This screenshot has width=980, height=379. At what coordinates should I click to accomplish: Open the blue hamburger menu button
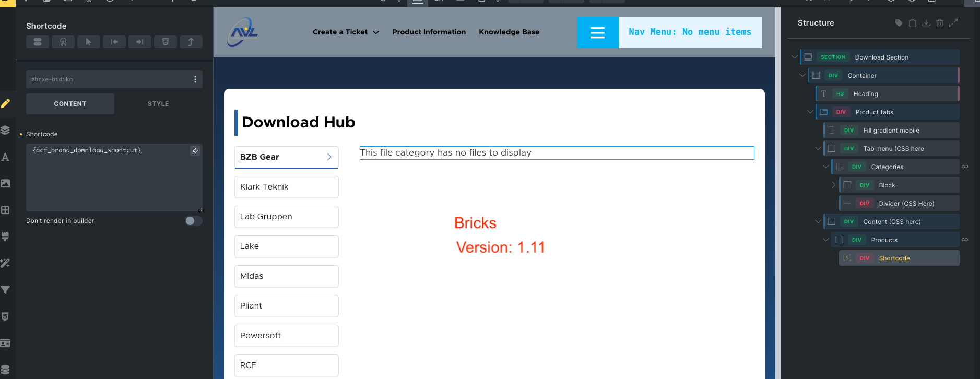(x=598, y=32)
